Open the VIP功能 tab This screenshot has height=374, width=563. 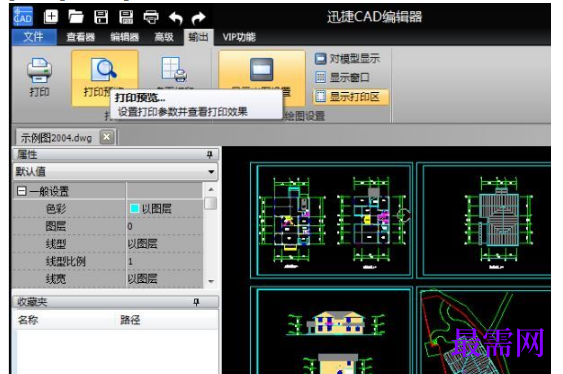pos(239,37)
